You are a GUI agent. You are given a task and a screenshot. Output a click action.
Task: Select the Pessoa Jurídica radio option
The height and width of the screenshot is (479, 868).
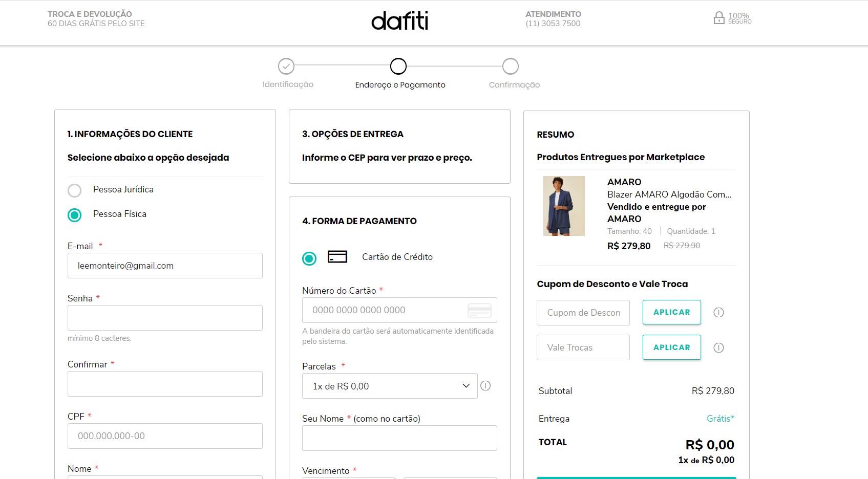[75, 190]
